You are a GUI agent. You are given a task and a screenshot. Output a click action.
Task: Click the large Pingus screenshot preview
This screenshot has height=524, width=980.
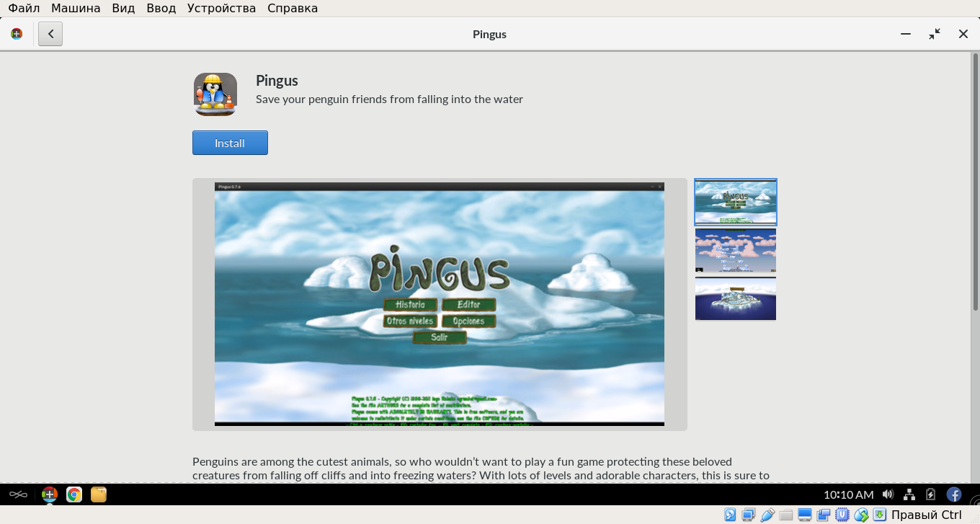pyautogui.click(x=440, y=304)
